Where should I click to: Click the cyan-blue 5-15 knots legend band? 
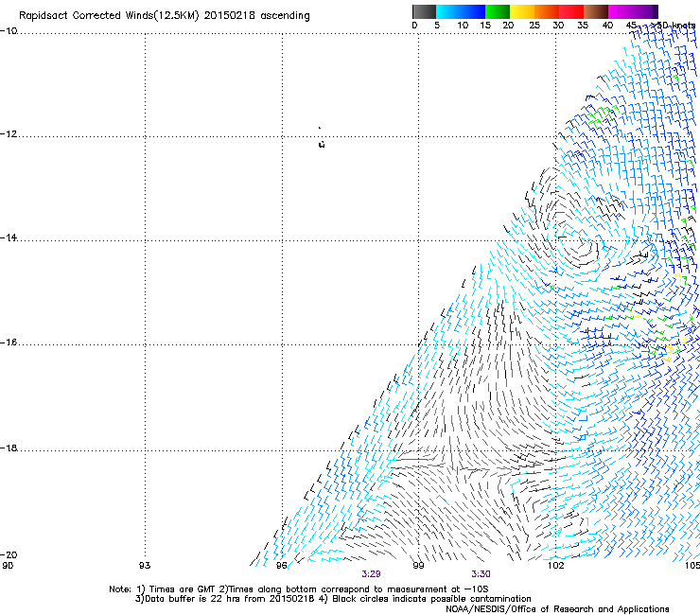(x=461, y=11)
